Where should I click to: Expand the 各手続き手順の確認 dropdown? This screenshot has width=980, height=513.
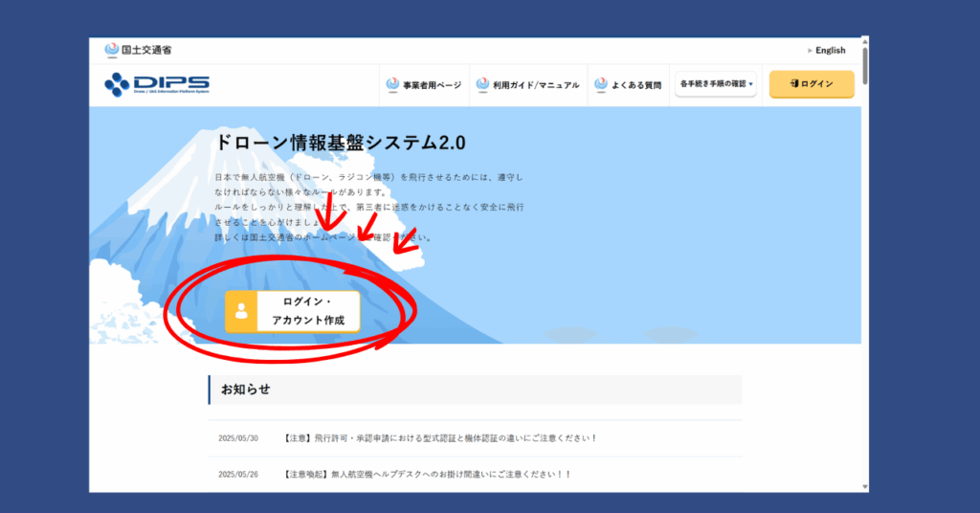click(x=716, y=83)
